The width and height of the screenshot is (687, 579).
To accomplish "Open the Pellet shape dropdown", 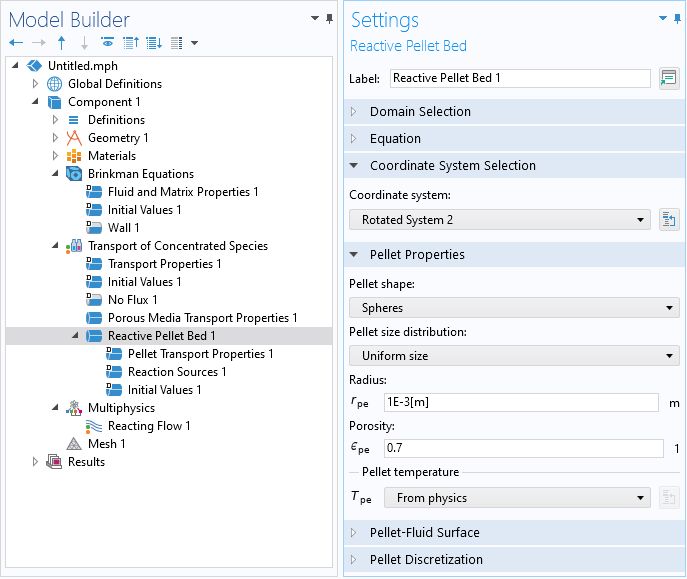I will 514,308.
